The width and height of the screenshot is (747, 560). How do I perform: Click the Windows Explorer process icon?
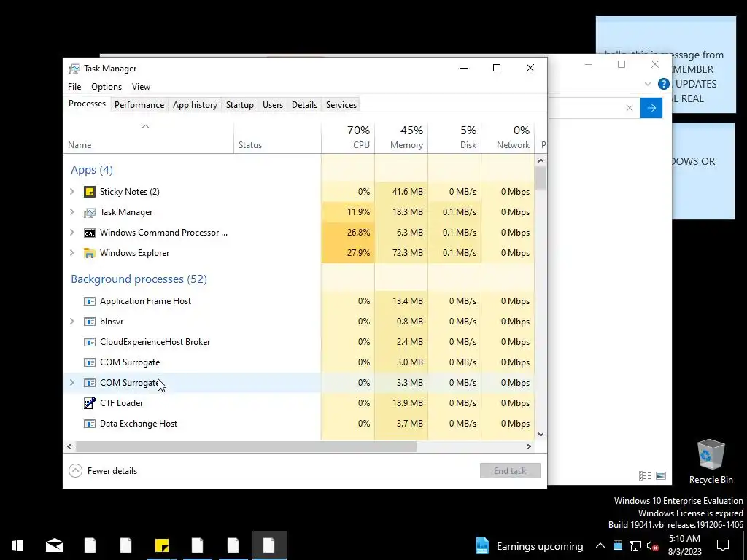90,253
